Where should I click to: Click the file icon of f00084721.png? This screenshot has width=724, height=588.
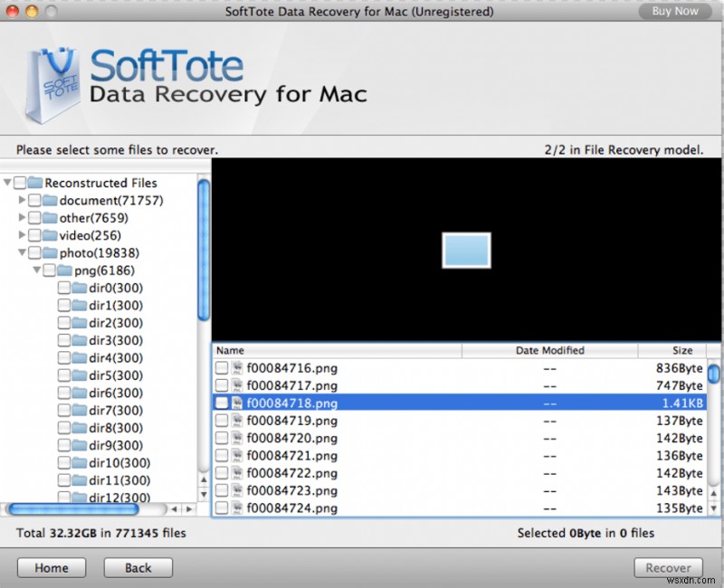[237, 456]
